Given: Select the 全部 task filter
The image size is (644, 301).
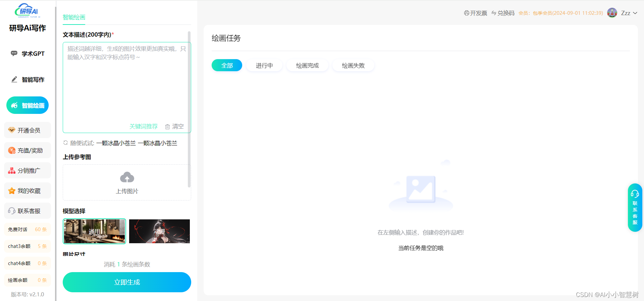Looking at the screenshot, I should click(227, 66).
